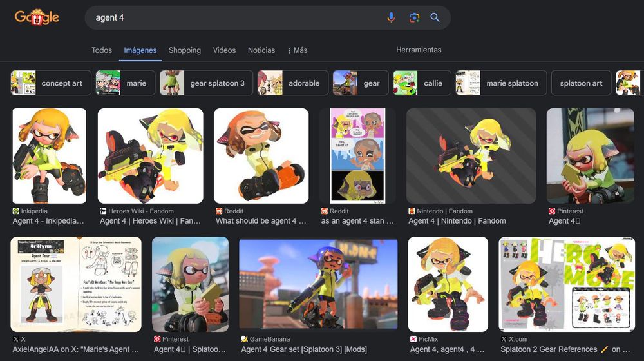This screenshot has height=361, width=644.
Task: Open the AxielAngelAA concept sheet image
Action: pyautogui.click(x=76, y=284)
